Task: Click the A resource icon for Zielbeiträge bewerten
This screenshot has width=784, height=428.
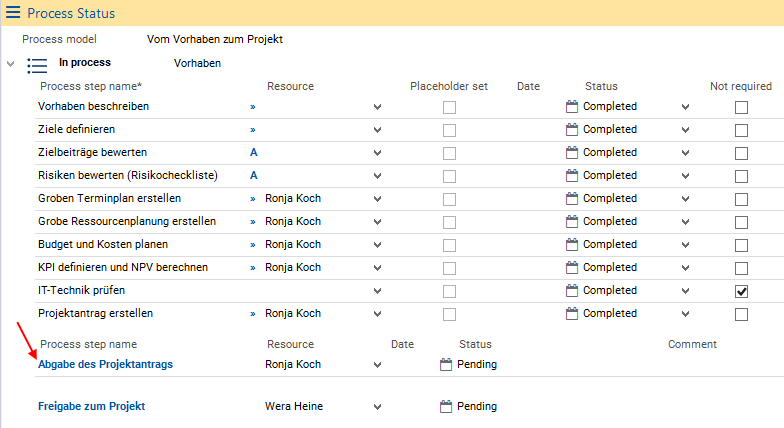Action: [254, 153]
